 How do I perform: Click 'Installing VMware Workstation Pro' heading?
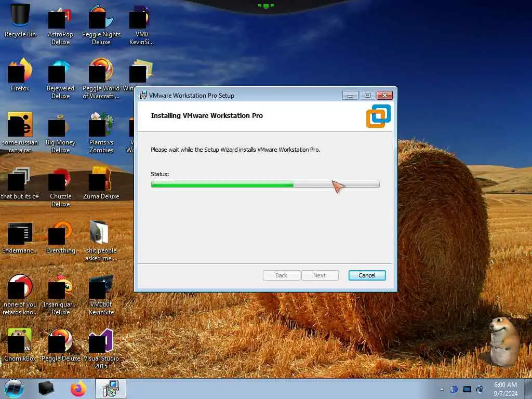(x=207, y=116)
